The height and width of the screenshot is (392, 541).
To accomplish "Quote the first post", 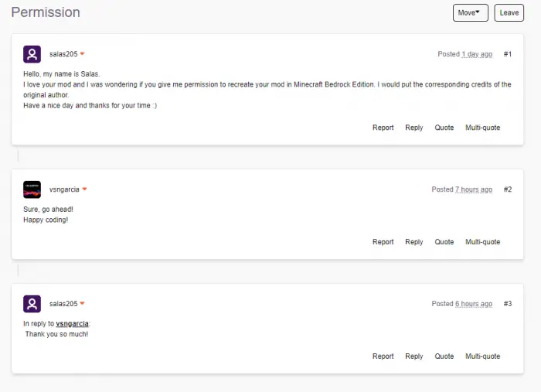I will pyautogui.click(x=444, y=128).
